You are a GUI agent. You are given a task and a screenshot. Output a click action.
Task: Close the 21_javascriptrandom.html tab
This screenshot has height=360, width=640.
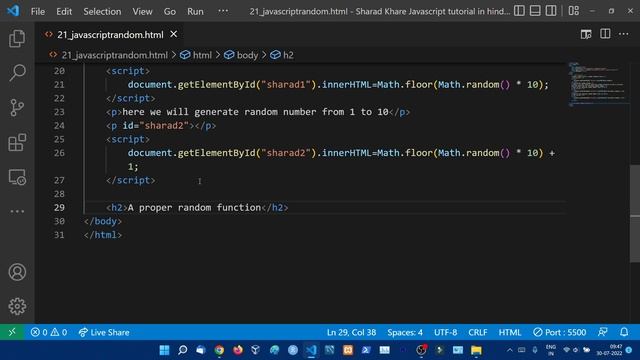point(174,34)
